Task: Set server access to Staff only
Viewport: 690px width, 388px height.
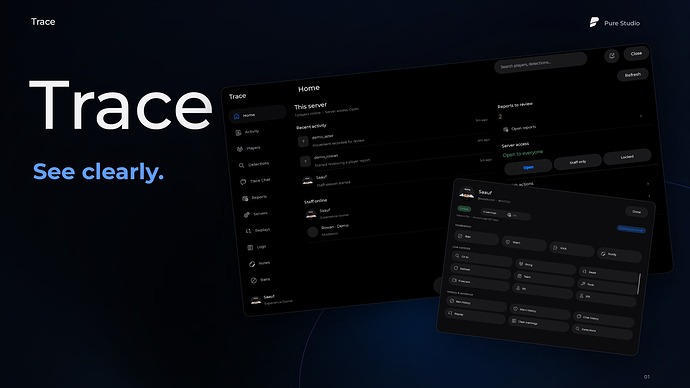Action: point(578,162)
